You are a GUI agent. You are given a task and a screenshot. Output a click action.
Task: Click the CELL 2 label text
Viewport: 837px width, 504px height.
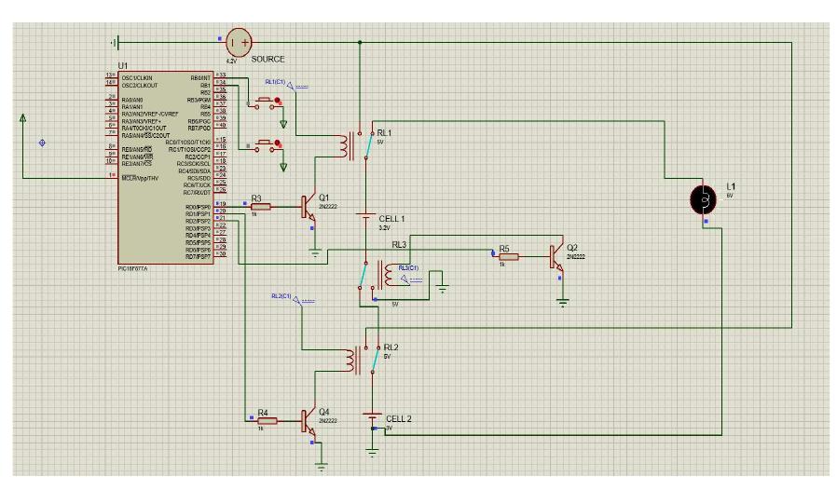coord(399,418)
